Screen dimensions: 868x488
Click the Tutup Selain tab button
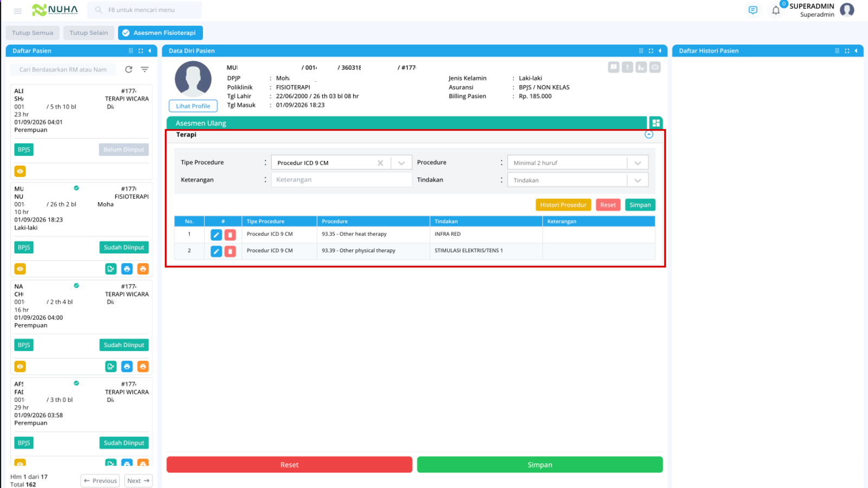click(89, 33)
